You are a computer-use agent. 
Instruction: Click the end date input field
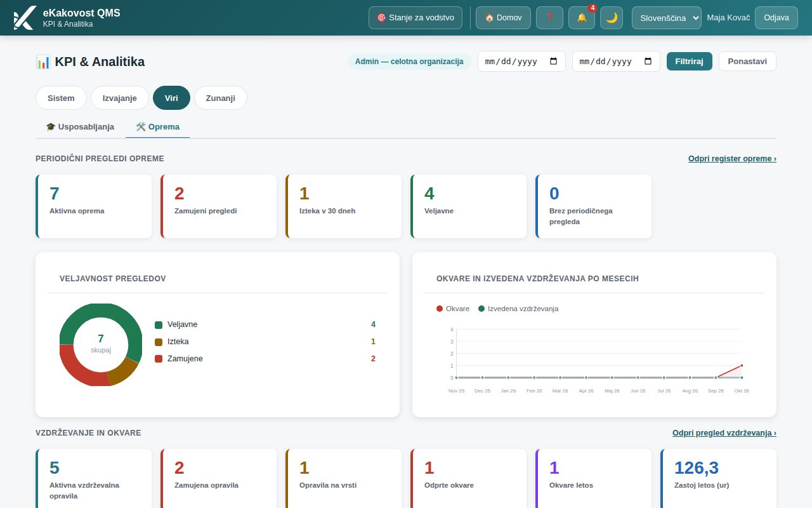tap(616, 62)
